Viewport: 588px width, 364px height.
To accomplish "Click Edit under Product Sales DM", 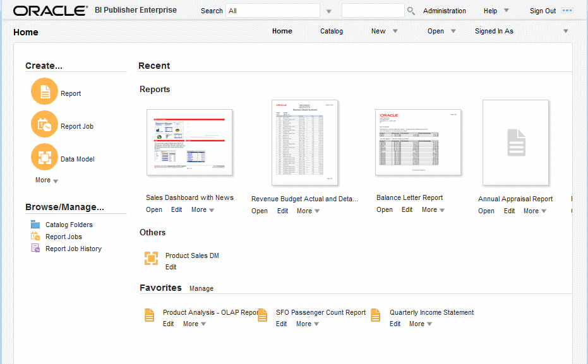I will [171, 267].
